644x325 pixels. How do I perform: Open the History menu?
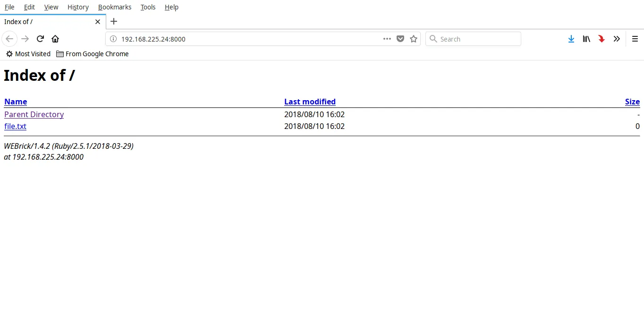pyautogui.click(x=78, y=7)
